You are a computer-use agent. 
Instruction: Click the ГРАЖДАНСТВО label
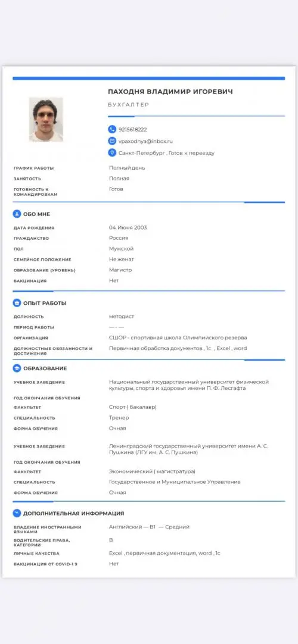31,239
